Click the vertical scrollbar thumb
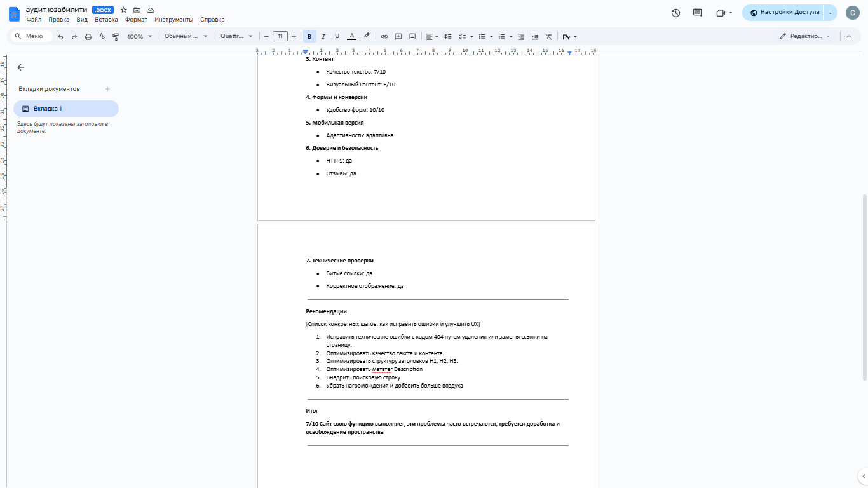This screenshot has width=868, height=488. [864, 287]
